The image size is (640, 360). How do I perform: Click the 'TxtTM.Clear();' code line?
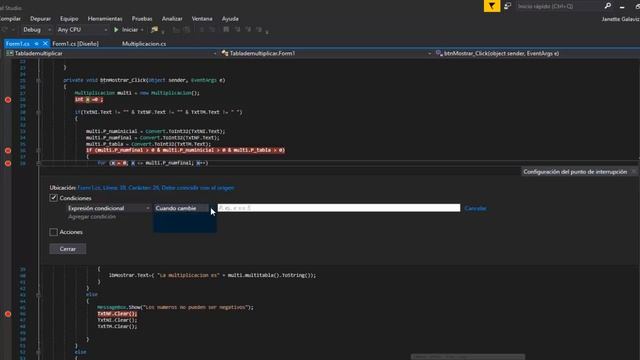point(117,327)
